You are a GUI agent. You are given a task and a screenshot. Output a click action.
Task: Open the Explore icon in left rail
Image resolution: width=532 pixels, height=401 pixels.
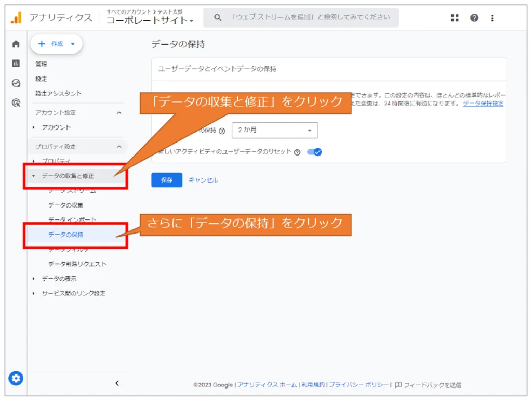point(16,83)
